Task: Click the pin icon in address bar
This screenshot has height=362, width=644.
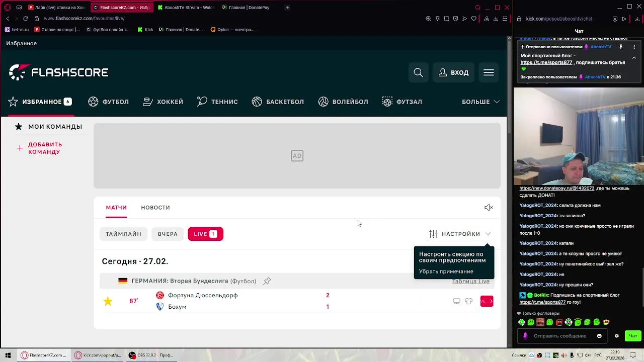Action: [437, 19]
